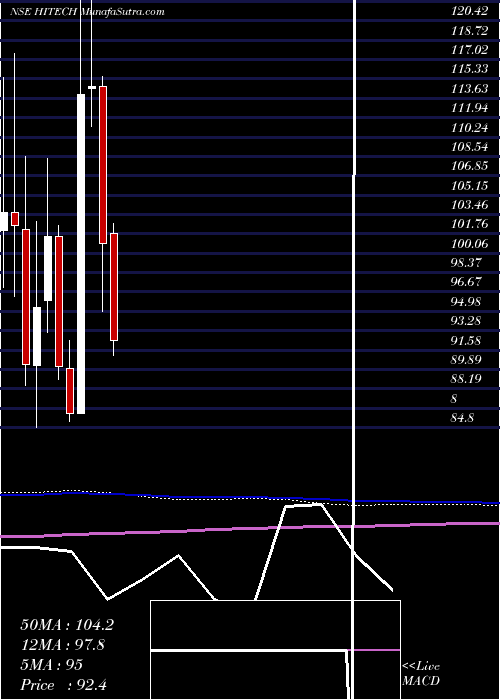Click the 113.63 price axis label

point(470,88)
